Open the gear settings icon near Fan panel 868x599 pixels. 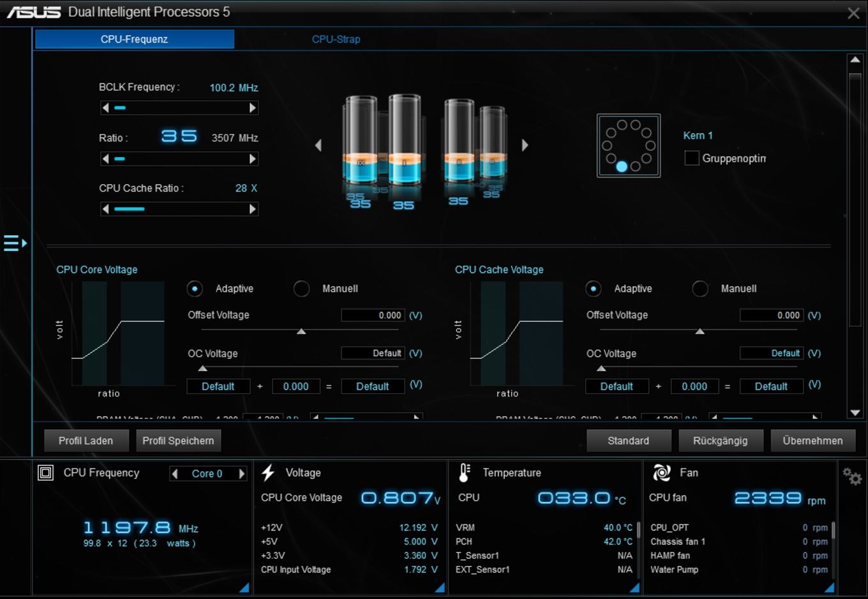coord(852,476)
